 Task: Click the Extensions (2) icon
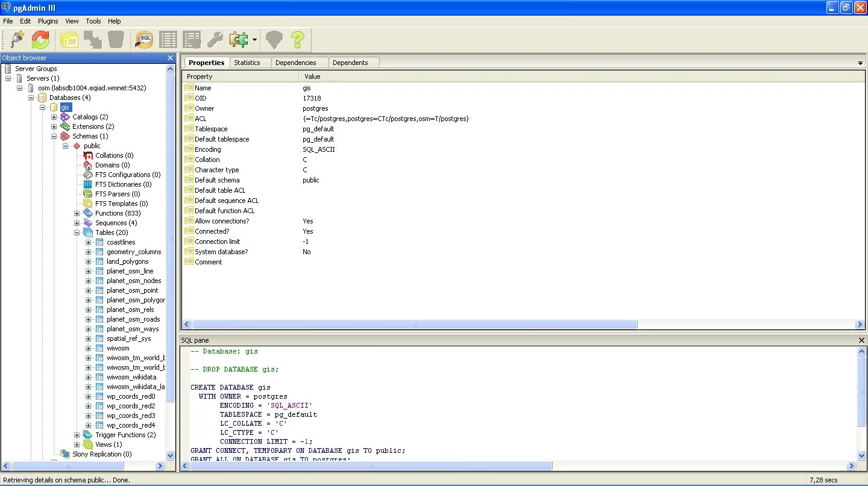point(65,126)
